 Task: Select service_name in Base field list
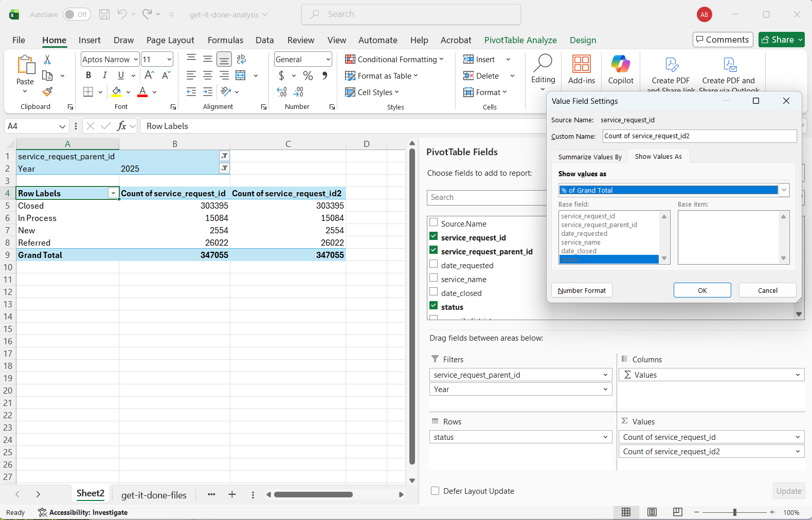(581, 243)
